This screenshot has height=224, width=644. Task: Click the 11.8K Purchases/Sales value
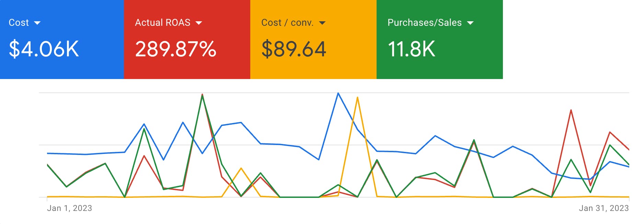411,48
